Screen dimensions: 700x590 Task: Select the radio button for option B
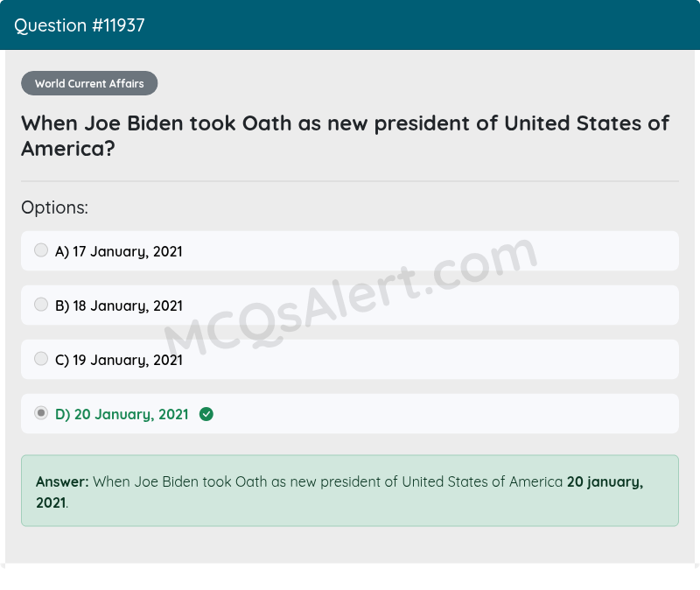pyautogui.click(x=41, y=304)
